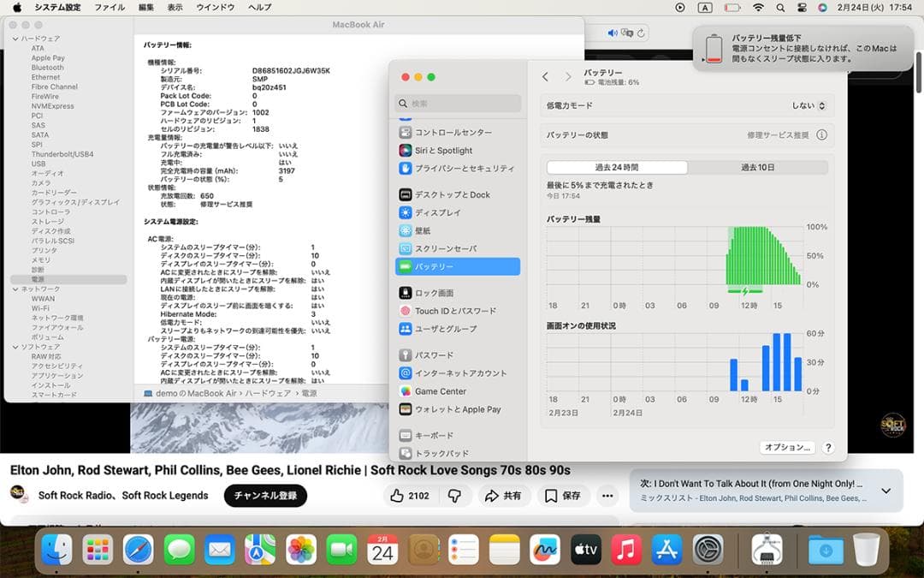The height and width of the screenshot is (578, 924).
Task: Reload the page with the browser reload icon
Action: click(639, 33)
